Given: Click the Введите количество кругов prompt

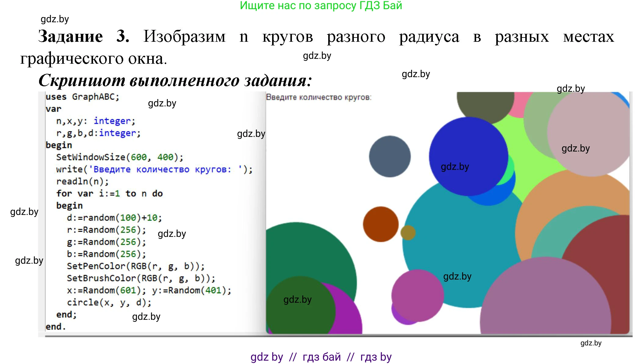Looking at the screenshot, I should pos(319,97).
